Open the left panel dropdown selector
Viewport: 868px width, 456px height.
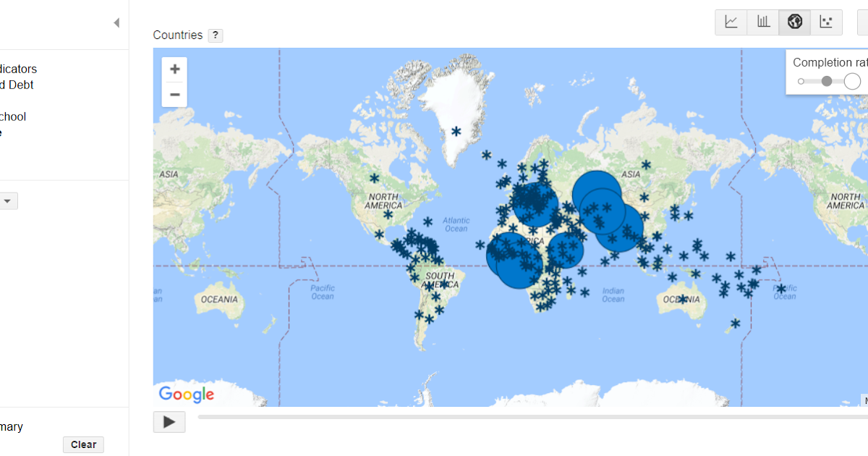click(8, 200)
